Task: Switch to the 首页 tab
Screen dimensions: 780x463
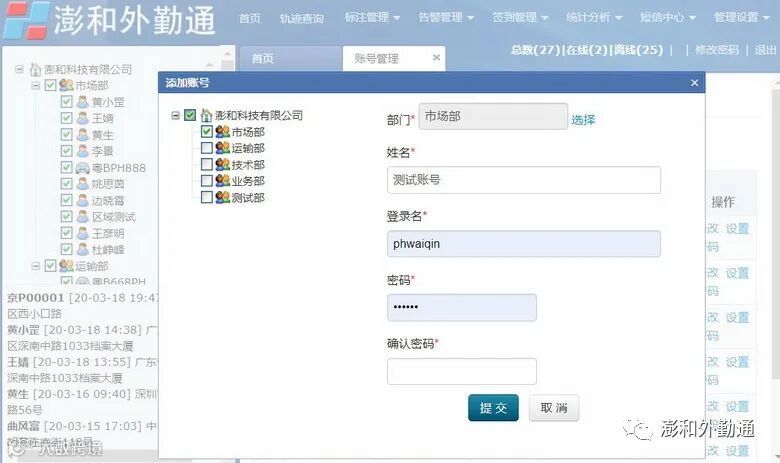Action: [291, 59]
